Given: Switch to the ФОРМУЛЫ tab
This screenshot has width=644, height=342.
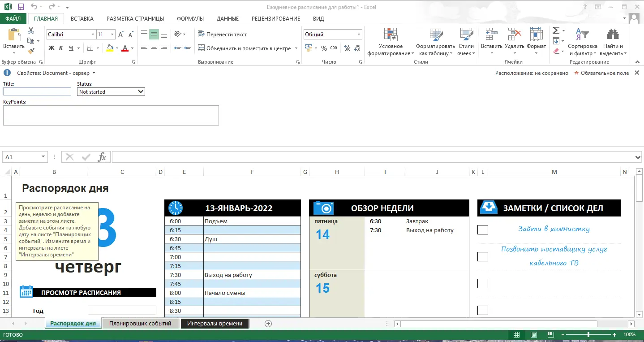Looking at the screenshot, I should point(190,18).
